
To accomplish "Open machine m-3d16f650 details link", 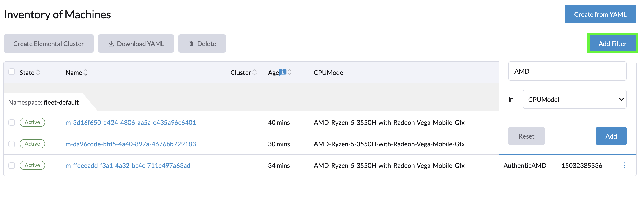I will click(130, 123).
